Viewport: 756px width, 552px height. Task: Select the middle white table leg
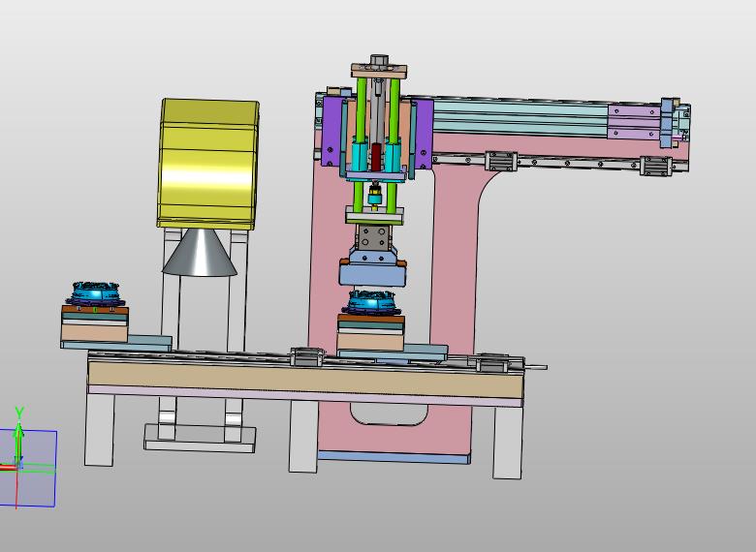[x=303, y=436]
